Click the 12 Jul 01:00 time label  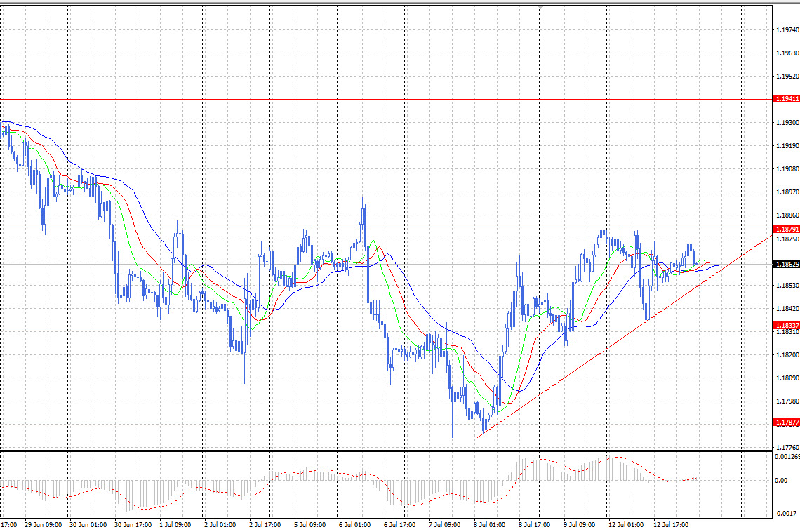pyautogui.click(x=625, y=525)
